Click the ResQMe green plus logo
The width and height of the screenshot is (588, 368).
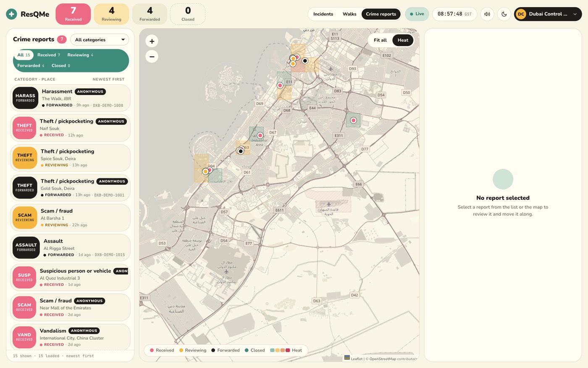[x=11, y=14]
